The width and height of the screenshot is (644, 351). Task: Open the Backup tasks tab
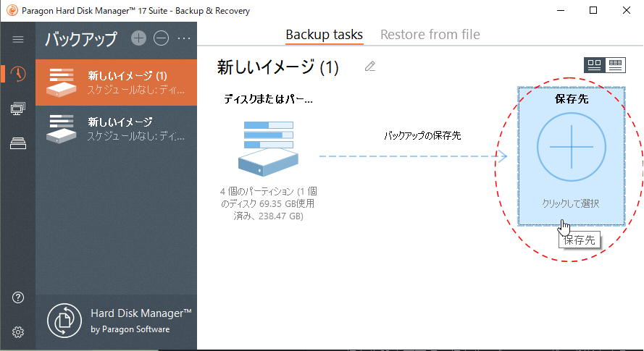point(324,35)
